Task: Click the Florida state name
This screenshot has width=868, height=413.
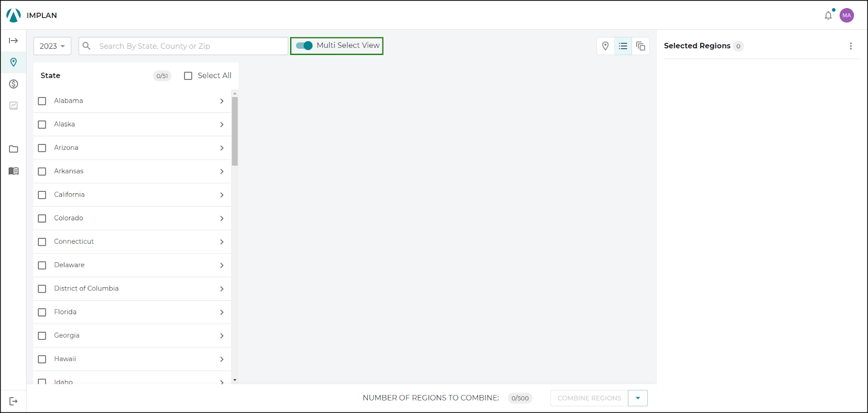Action: (65, 312)
